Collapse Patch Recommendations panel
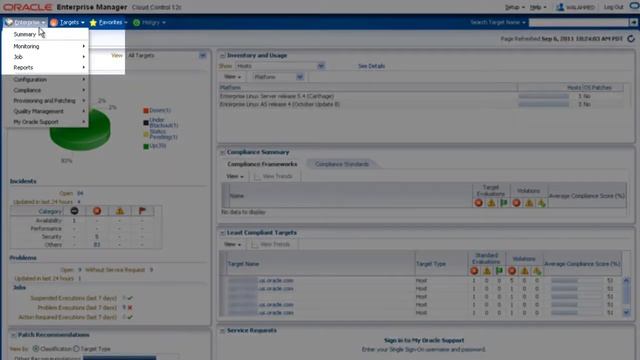640x360 pixels. pyautogui.click(x=13, y=335)
